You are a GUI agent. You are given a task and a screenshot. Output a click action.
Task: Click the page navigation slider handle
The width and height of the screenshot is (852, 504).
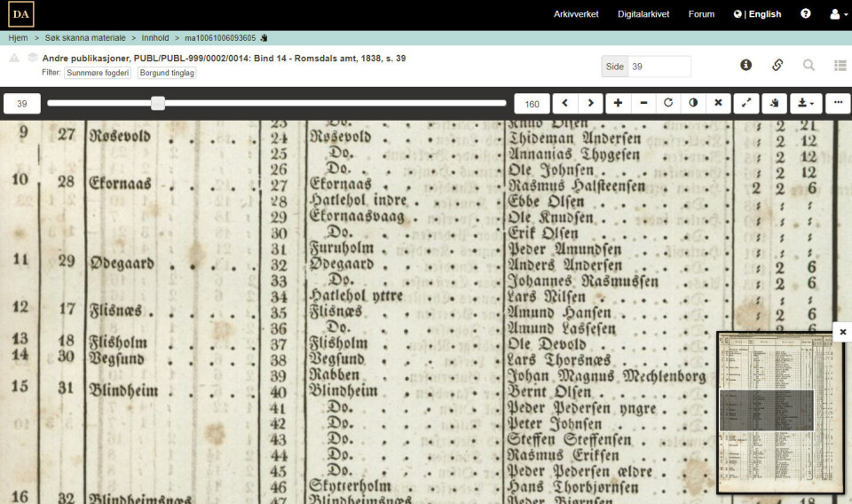click(x=158, y=103)
